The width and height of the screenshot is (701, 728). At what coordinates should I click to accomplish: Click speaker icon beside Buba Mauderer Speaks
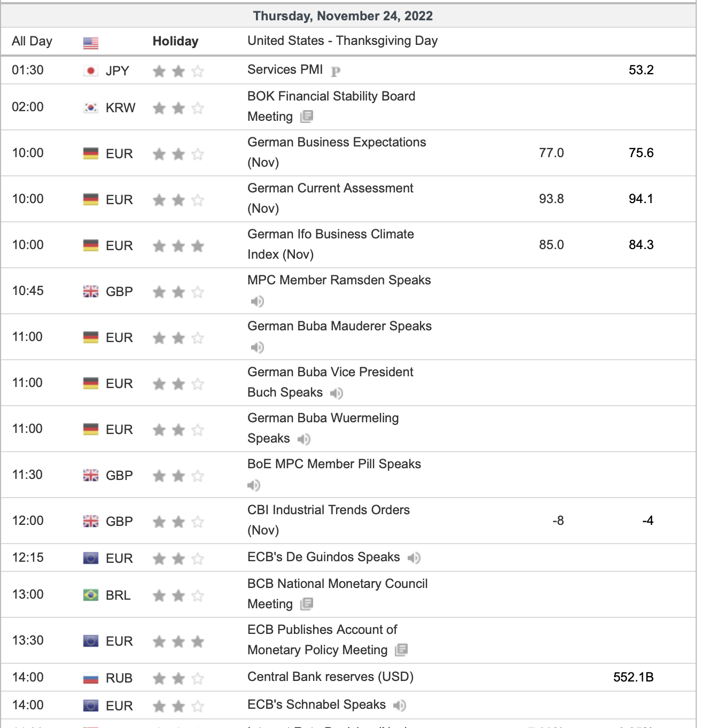click(257, 347)
